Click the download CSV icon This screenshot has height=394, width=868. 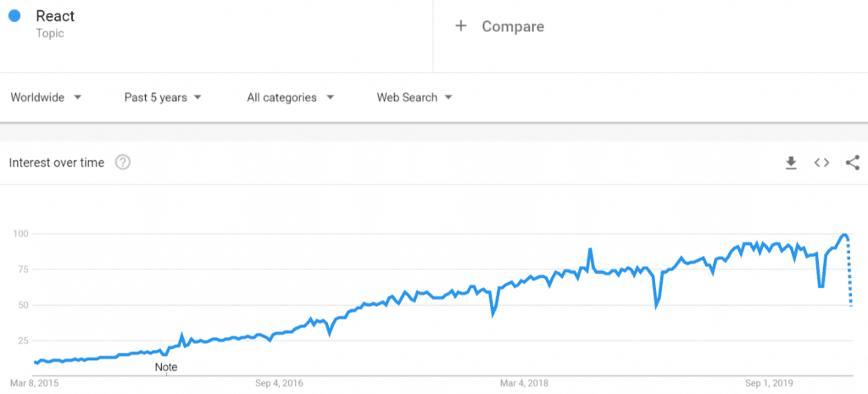[x=791, y=163]
